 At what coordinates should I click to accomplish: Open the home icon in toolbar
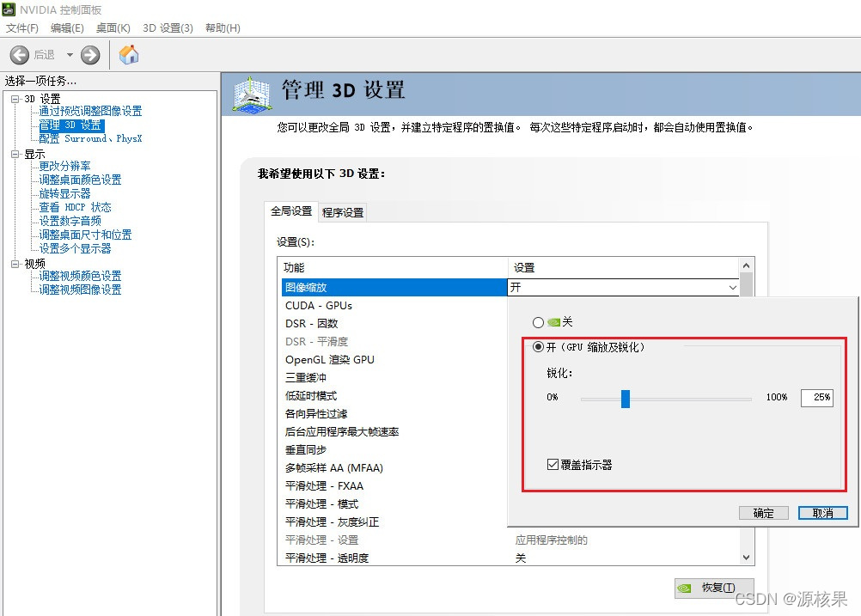129,54
